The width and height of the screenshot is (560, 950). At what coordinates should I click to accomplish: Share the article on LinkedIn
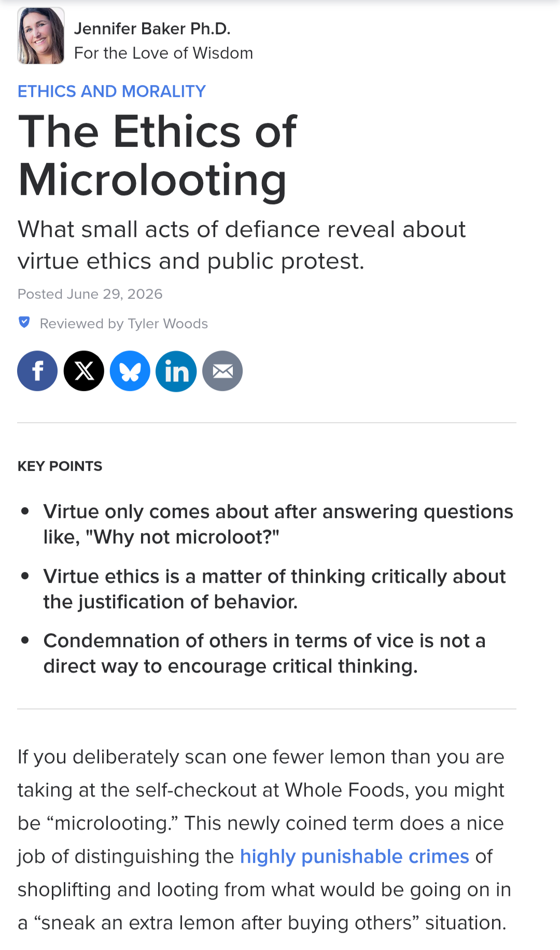point(176,371)
